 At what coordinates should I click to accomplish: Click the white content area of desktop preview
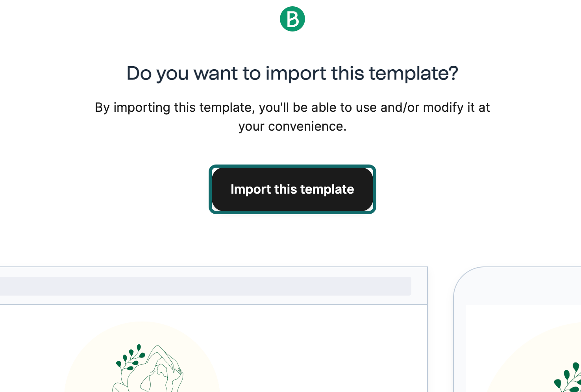(x=315, y=346)
